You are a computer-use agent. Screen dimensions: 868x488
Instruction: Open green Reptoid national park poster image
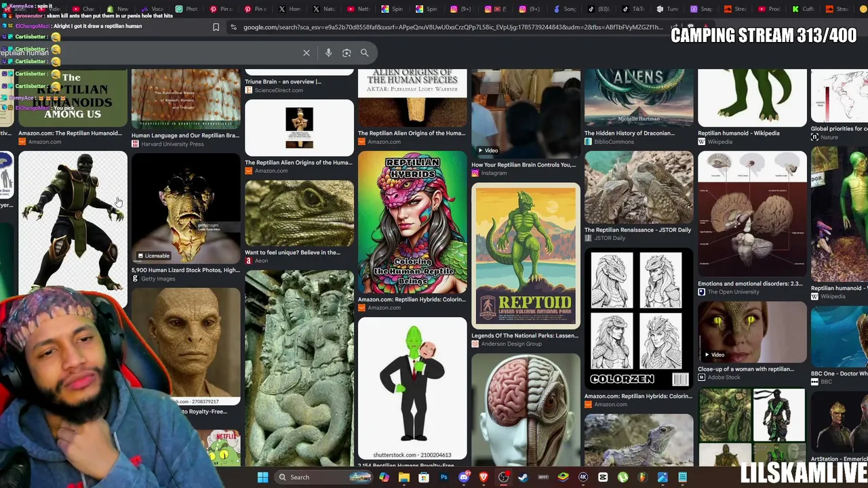526,256
